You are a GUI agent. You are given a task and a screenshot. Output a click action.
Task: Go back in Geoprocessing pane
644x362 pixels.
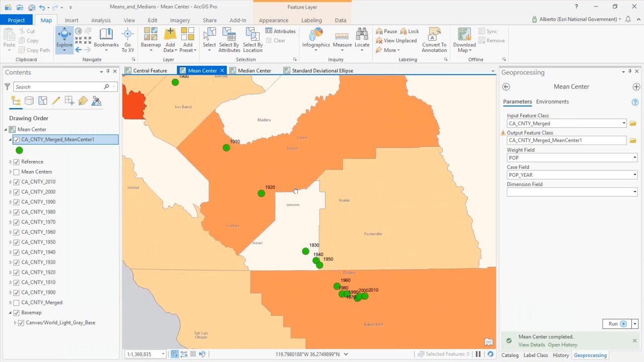click(506, 87)
